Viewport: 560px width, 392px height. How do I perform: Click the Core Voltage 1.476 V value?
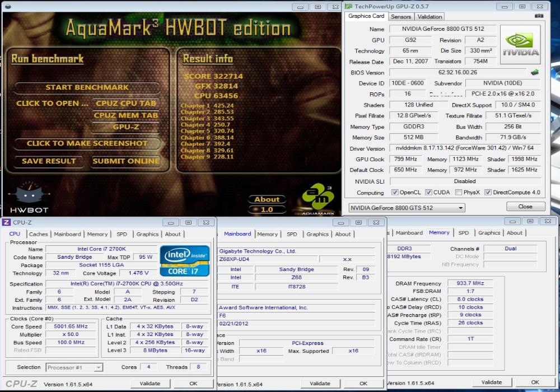(x=138, y=273)
